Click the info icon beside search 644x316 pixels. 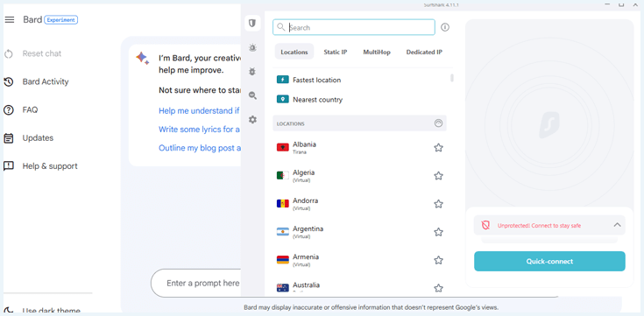click(445, 27)
